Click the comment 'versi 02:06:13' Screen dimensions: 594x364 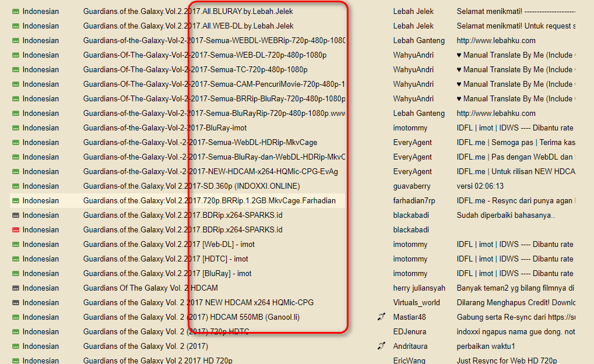pyautogui.click(x=480, y=186)
